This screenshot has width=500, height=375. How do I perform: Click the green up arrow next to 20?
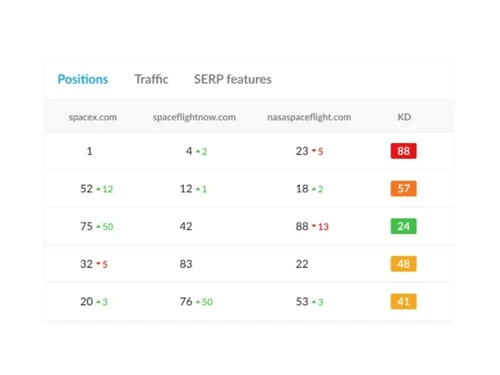coord(98,302)
